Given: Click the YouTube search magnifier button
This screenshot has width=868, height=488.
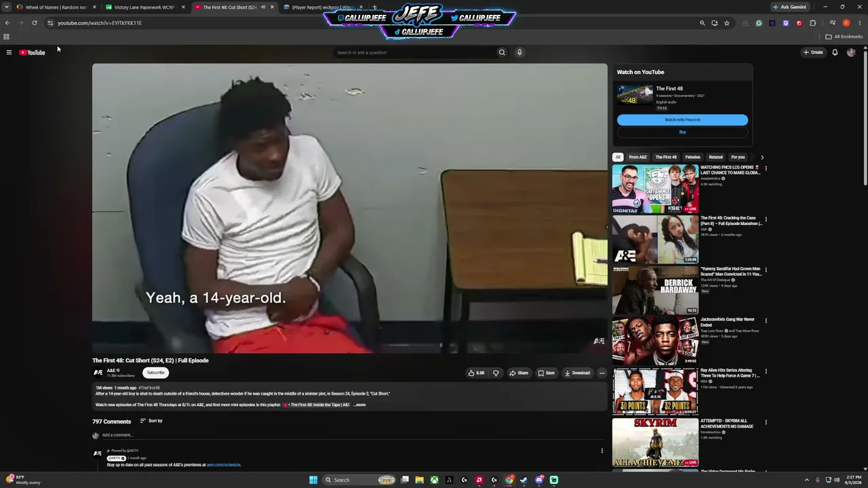Looking at the screenshot, I should pyautogui.click(x=502, y=52).
